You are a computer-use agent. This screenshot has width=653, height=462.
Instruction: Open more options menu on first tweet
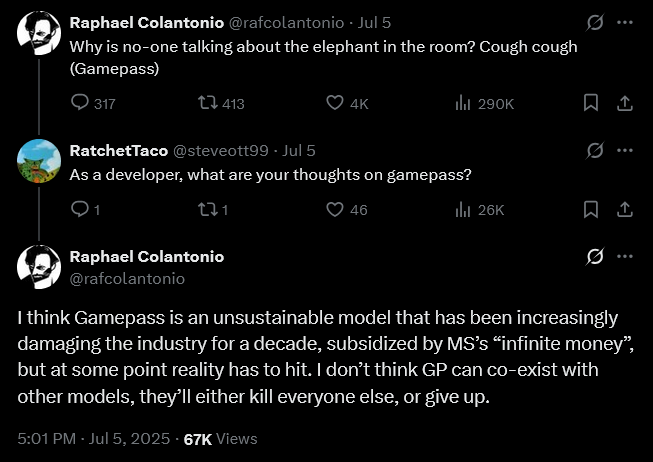tap(625, 22)
